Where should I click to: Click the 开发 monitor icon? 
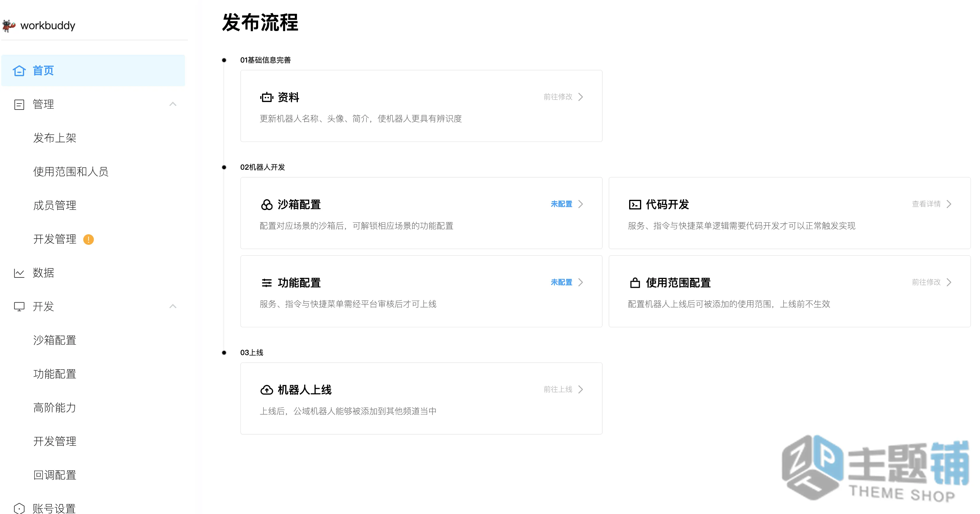tap(19, 306)
